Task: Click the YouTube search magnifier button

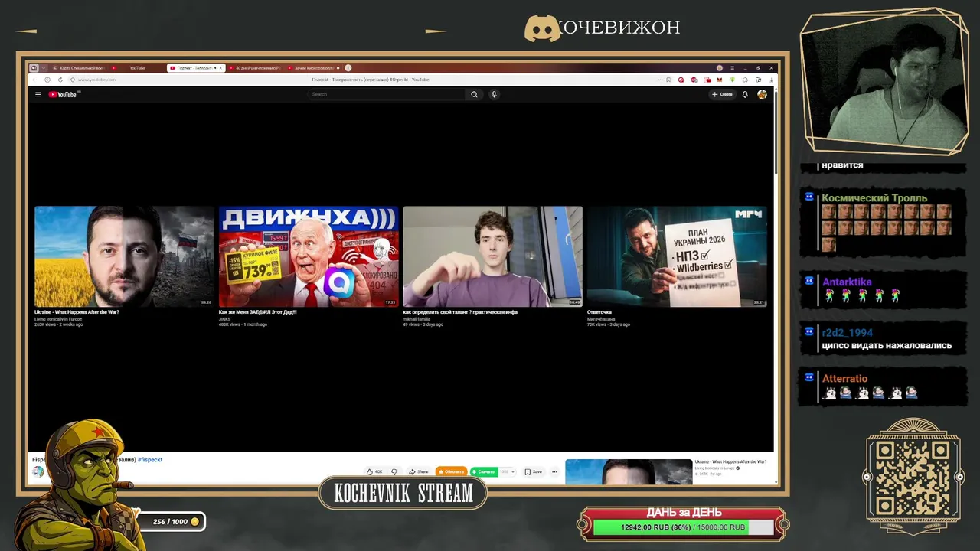Action: pos(474,94)
